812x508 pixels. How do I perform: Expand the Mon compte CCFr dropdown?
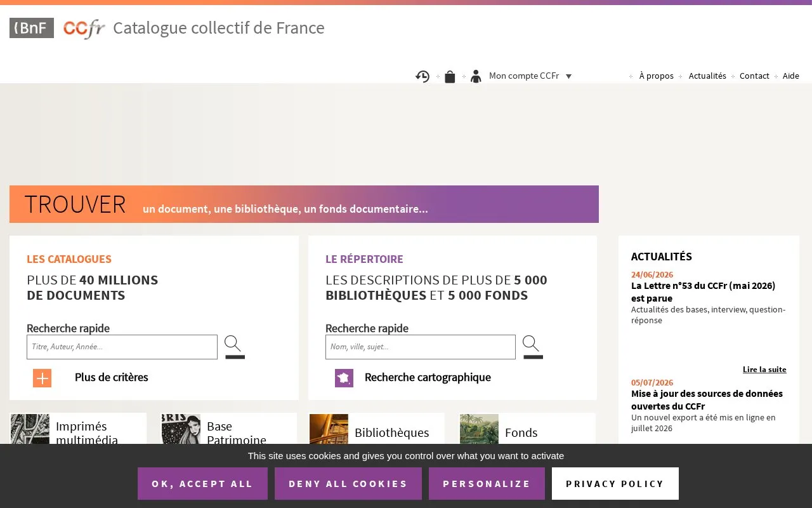[x=530, y=76]
